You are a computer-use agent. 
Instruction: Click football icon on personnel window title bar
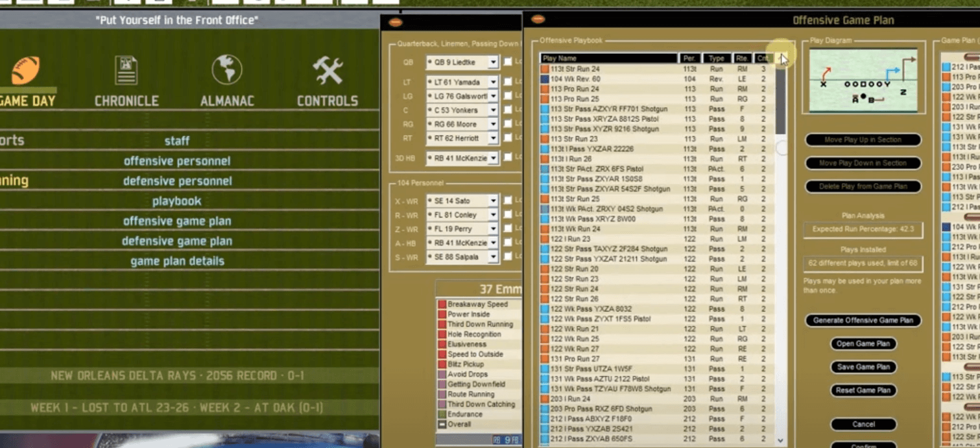(395, 22)
